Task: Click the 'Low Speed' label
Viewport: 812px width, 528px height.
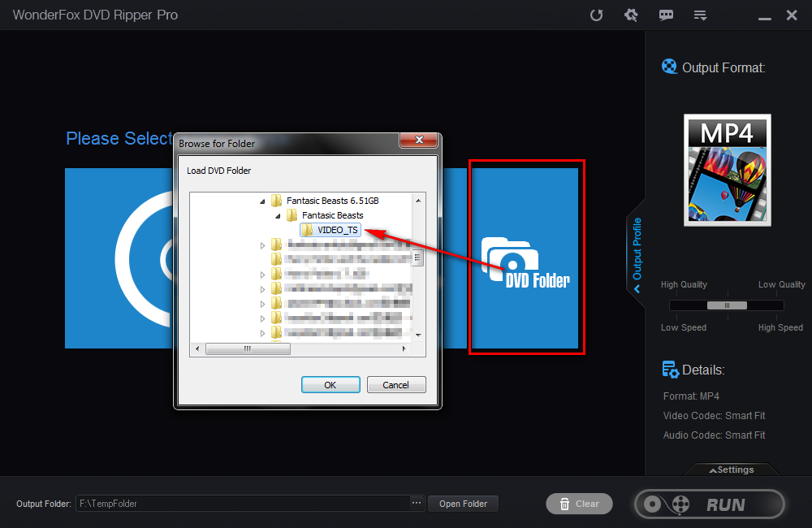Action: [684, 327]
